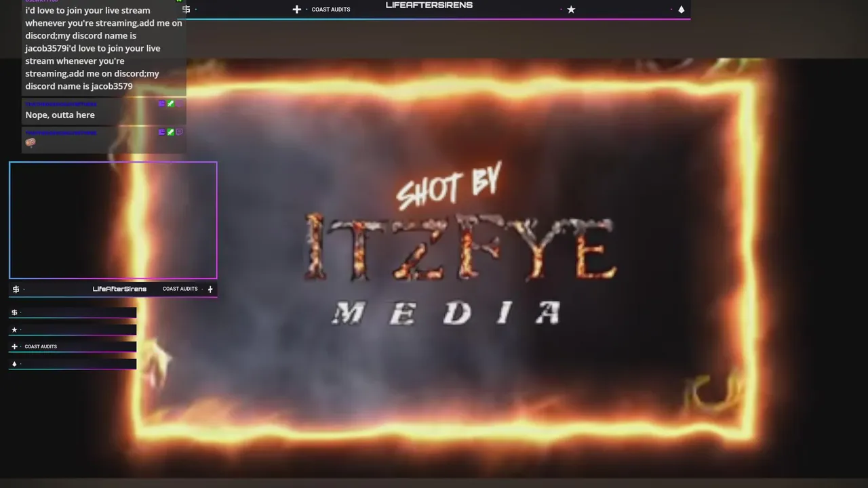Click the star icon in the top overlay bar

coord(571,9)
